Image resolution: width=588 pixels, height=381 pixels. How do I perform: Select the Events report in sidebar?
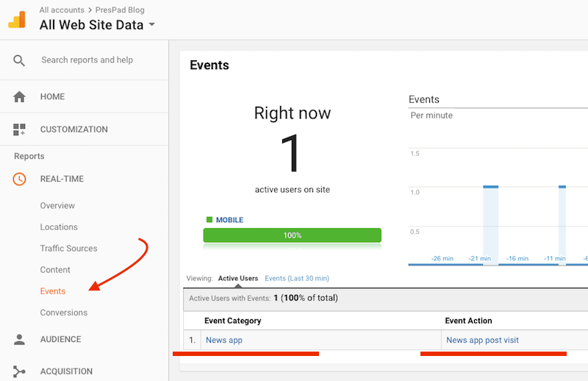pyautogui.click(x=52, y=291)
